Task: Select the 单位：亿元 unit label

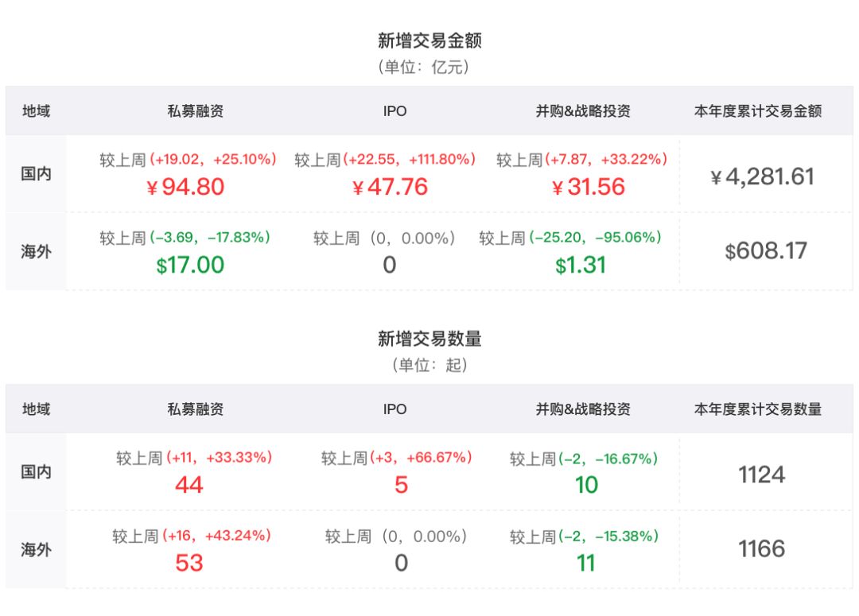Action: tap(429, 68)
